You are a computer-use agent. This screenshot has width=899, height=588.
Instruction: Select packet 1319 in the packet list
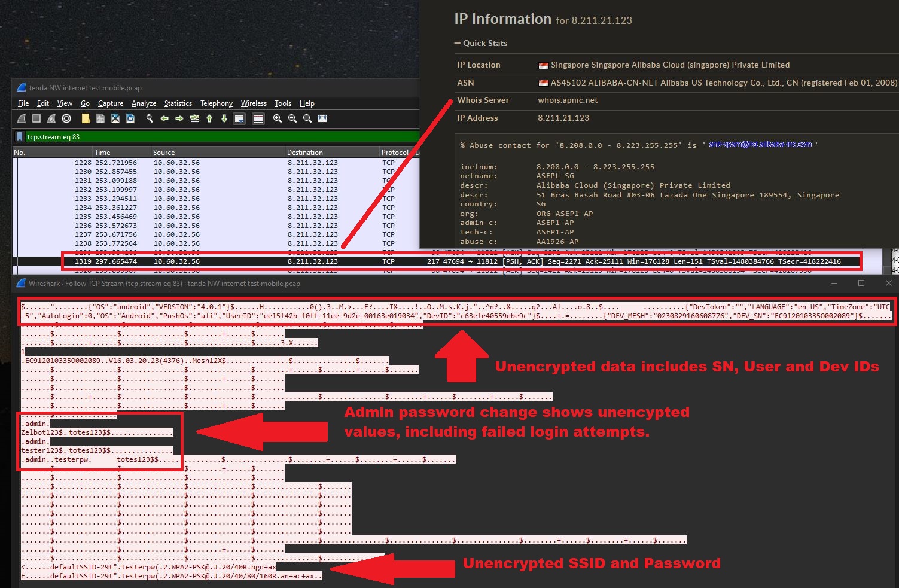[x=239, y=261]
